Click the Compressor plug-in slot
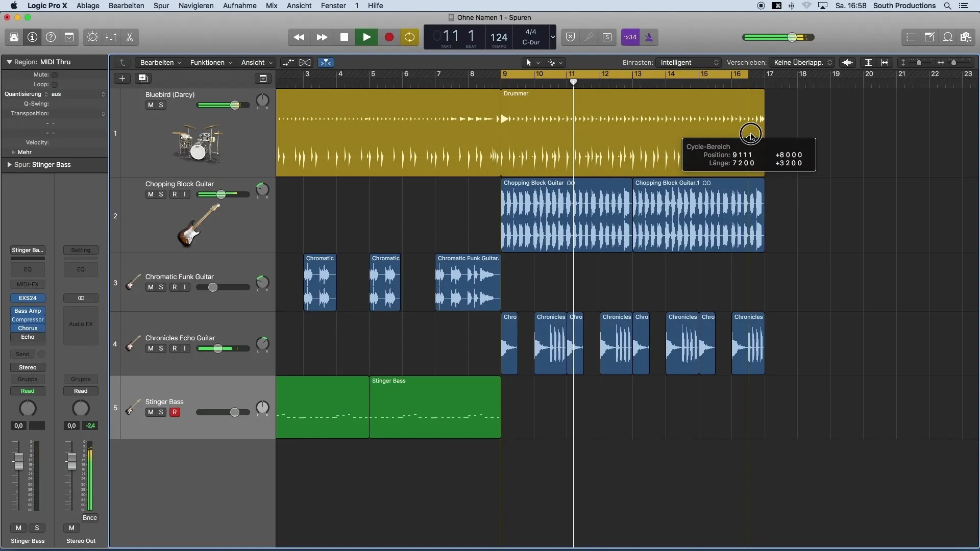The image size is (980, 551). 28,319
